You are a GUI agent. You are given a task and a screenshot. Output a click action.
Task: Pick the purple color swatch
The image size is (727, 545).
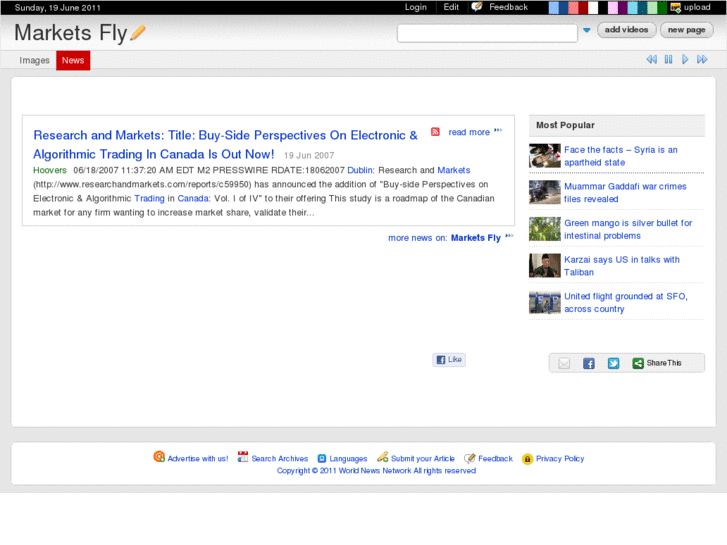pos(623,7)
